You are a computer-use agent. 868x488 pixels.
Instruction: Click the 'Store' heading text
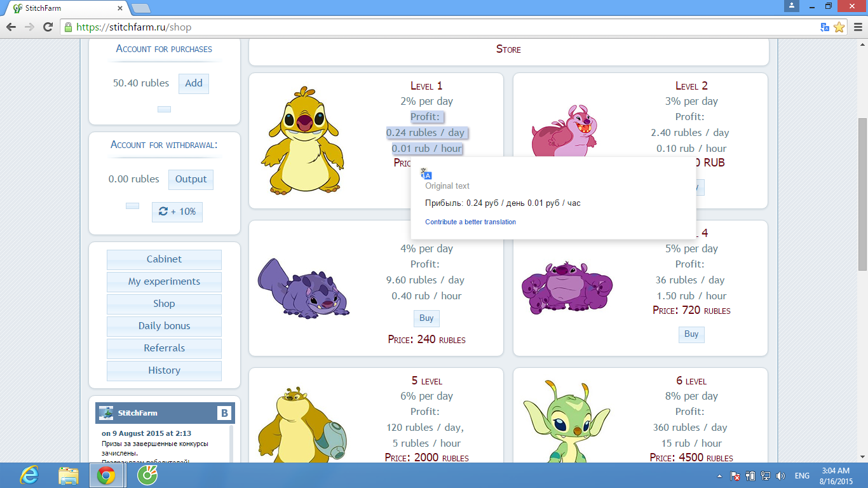508,49
